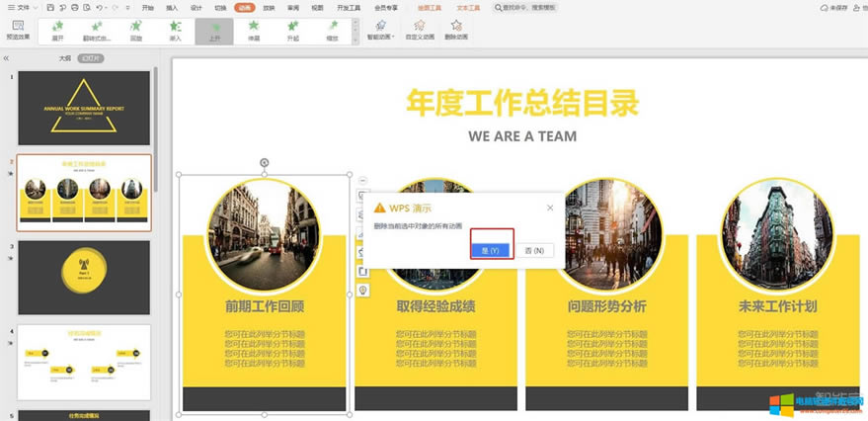This screenshot has width=868, height=421.
Task: Open the 设计 ribbon tab
Action: [197, 7]
